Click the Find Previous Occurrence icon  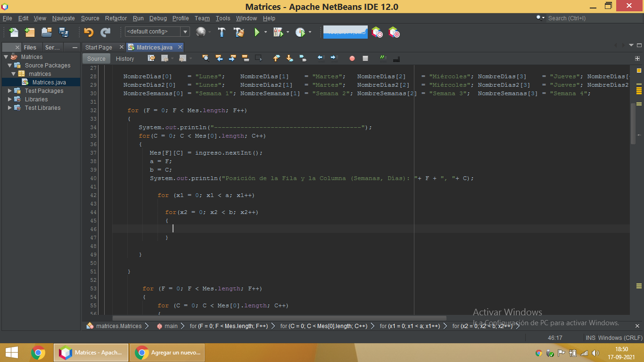click(x=219, y=58)
